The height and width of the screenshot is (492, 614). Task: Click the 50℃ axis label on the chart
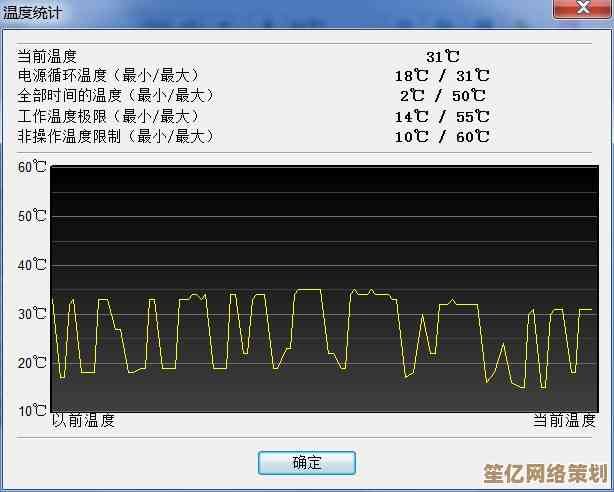32,216
